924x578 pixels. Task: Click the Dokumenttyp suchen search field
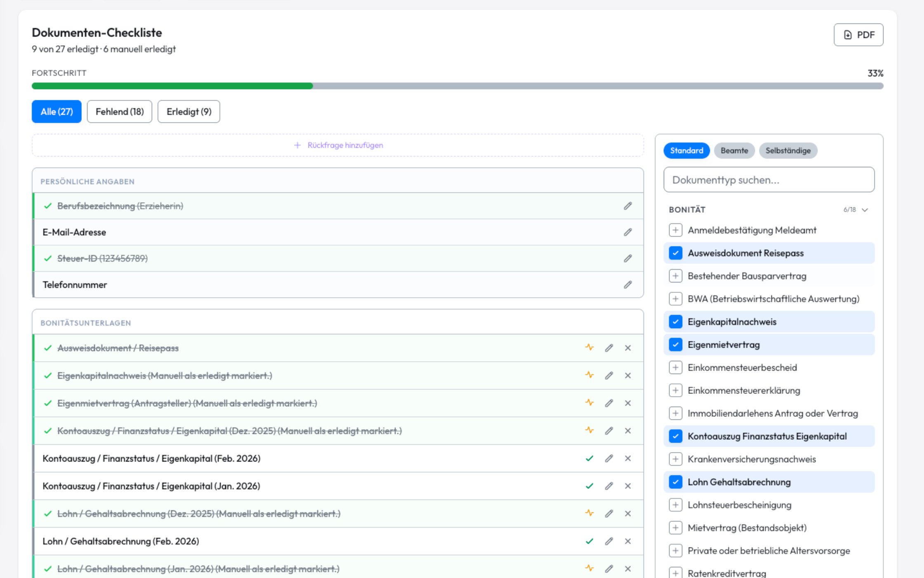pyautogui.click(x=769, y=180)
